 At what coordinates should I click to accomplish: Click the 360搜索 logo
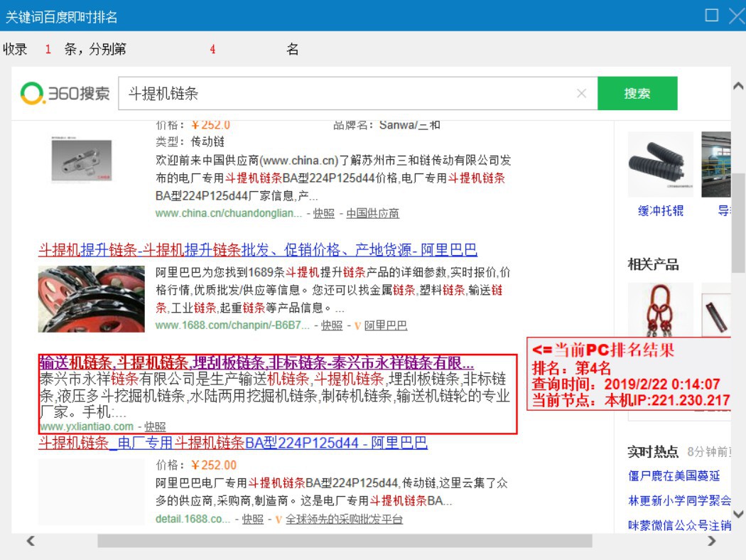coord(65,93)
